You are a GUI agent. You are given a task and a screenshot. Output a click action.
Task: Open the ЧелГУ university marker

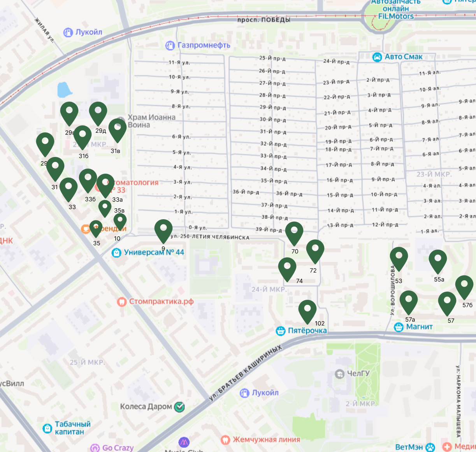340,374
